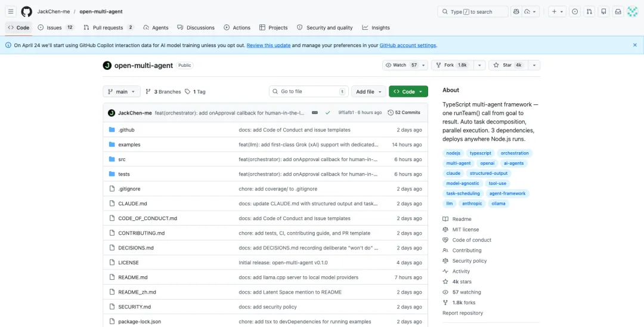
Task: Open the package-lock.json file
Action: 140,322
